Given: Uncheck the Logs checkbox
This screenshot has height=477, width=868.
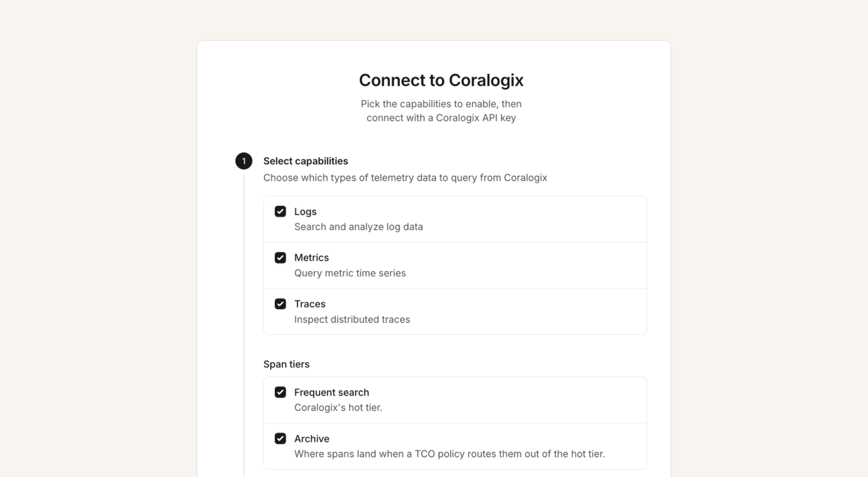Looking at the screenshot, I should tap(280, 211).
